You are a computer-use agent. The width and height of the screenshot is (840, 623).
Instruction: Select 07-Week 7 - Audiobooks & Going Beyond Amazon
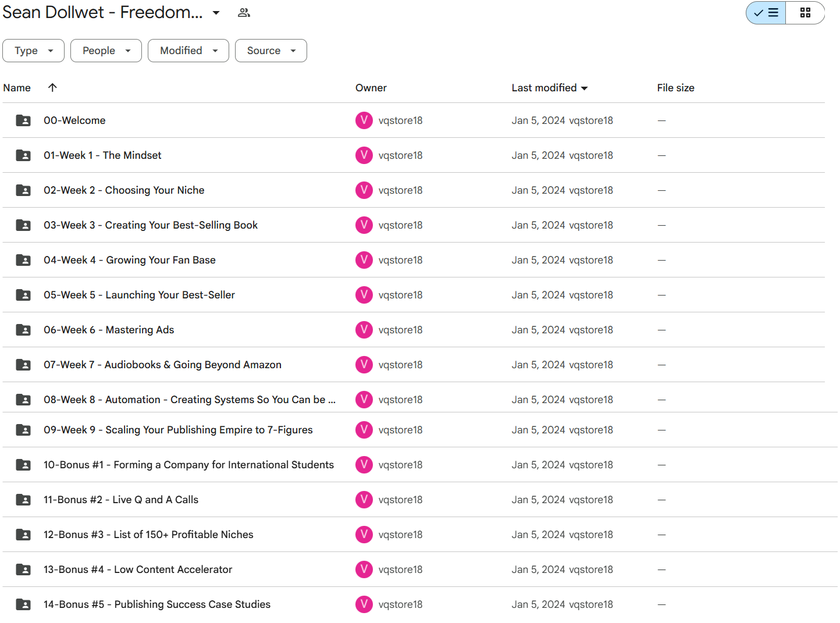[162, 365]
